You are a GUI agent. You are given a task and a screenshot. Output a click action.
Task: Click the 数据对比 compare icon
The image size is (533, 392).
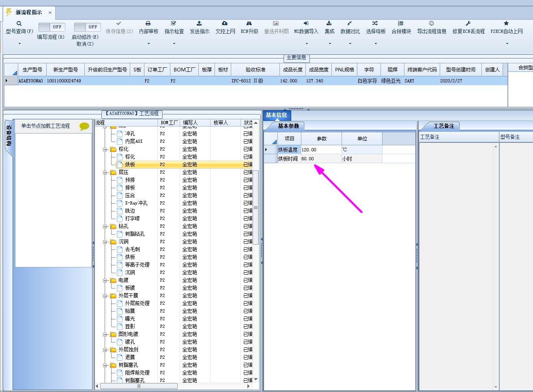point(350,24)
